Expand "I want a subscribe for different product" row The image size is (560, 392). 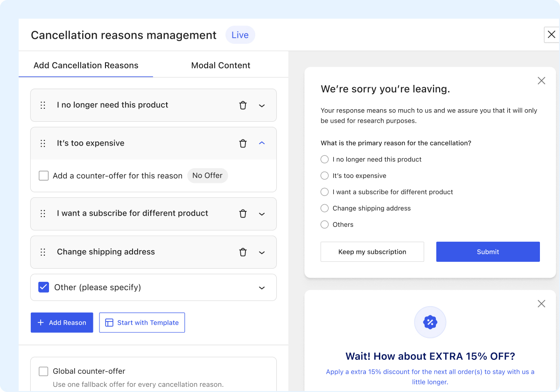pyautogui.click(x=262, y=214)
